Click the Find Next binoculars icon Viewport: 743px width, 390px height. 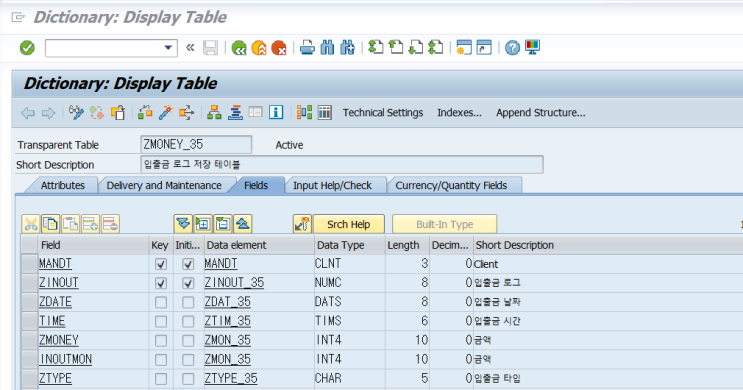tap(347, 47)
